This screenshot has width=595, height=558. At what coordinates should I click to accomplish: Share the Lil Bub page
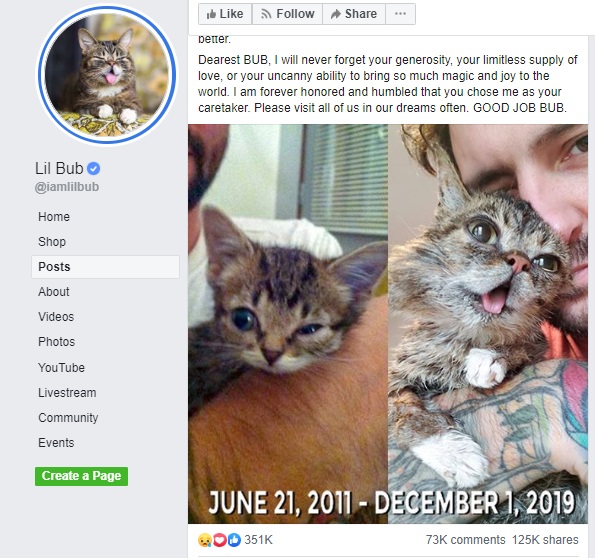pos(354,14)
